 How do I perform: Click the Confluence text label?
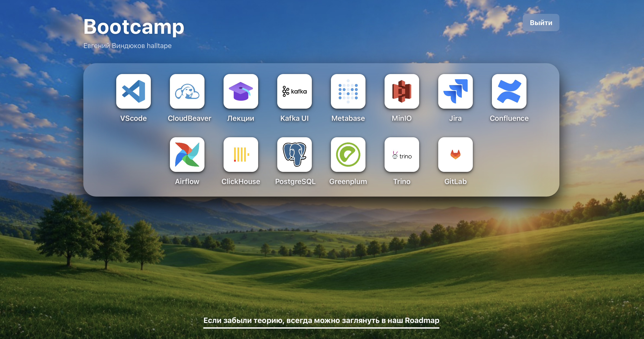coord(509,118)
